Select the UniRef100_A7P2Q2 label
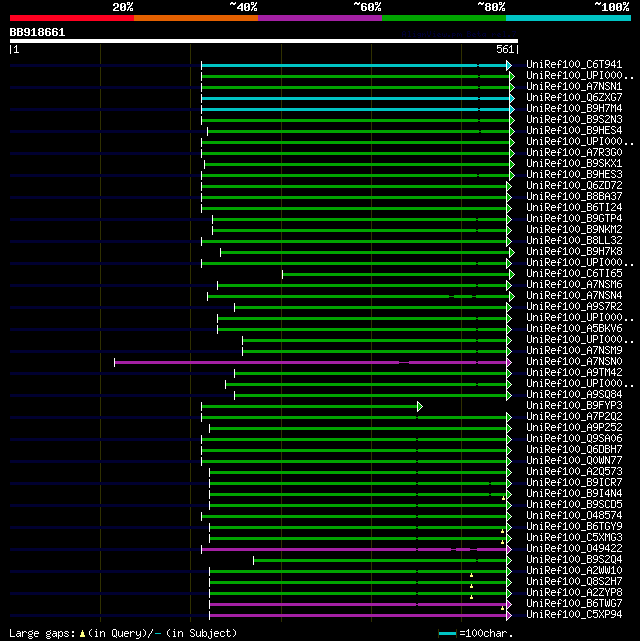This screenshot has width=640, height=641. 574,417
